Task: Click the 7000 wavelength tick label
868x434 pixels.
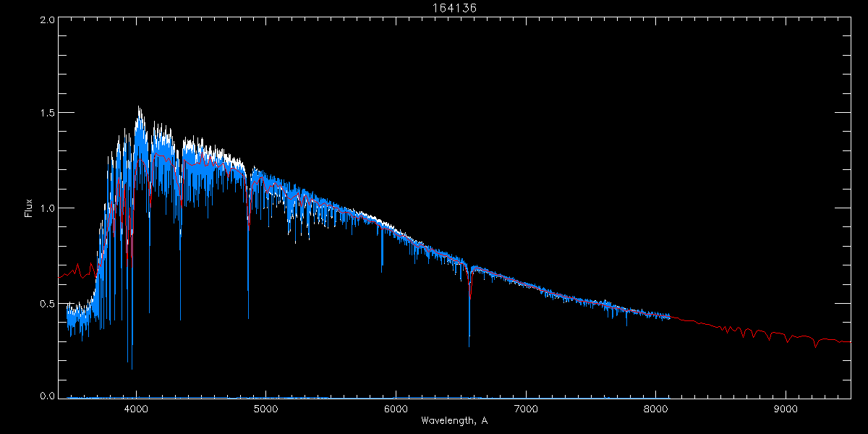Action: (526, 409)
